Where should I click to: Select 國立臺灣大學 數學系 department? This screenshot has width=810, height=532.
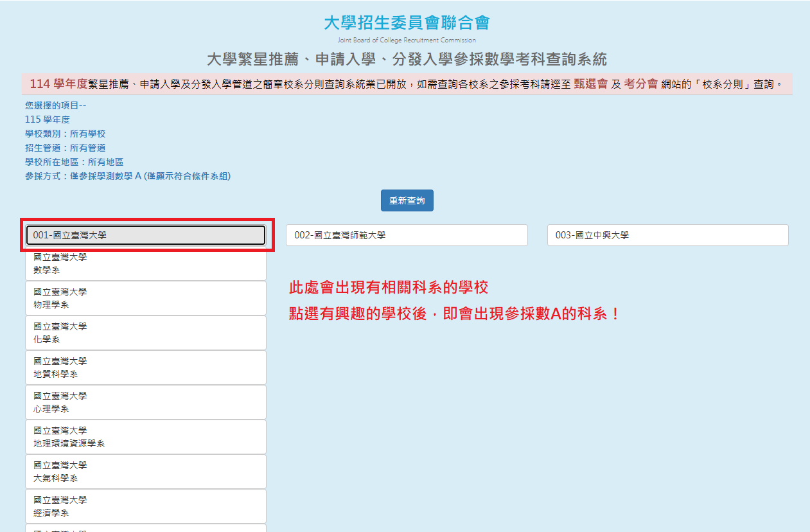145,263
